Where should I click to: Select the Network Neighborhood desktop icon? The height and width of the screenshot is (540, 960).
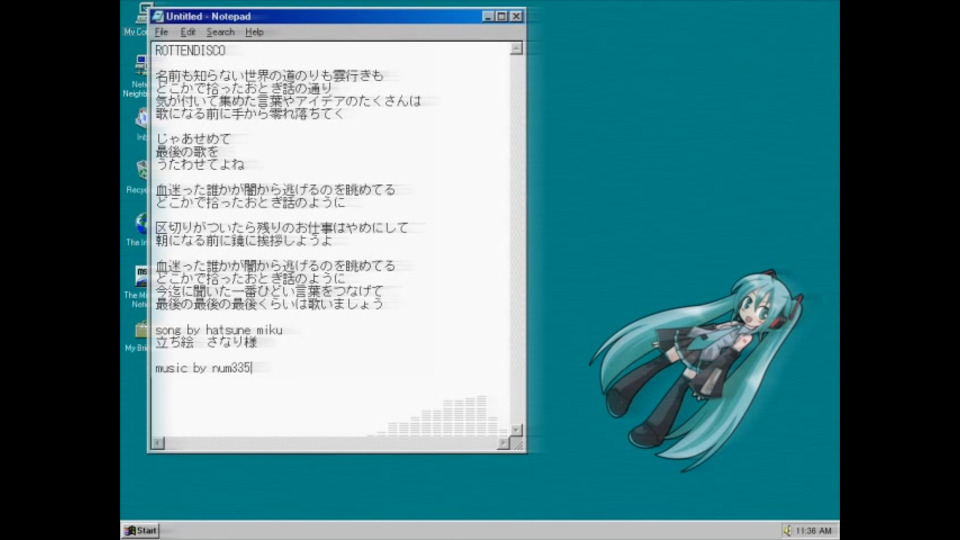[x=135, y=77]
